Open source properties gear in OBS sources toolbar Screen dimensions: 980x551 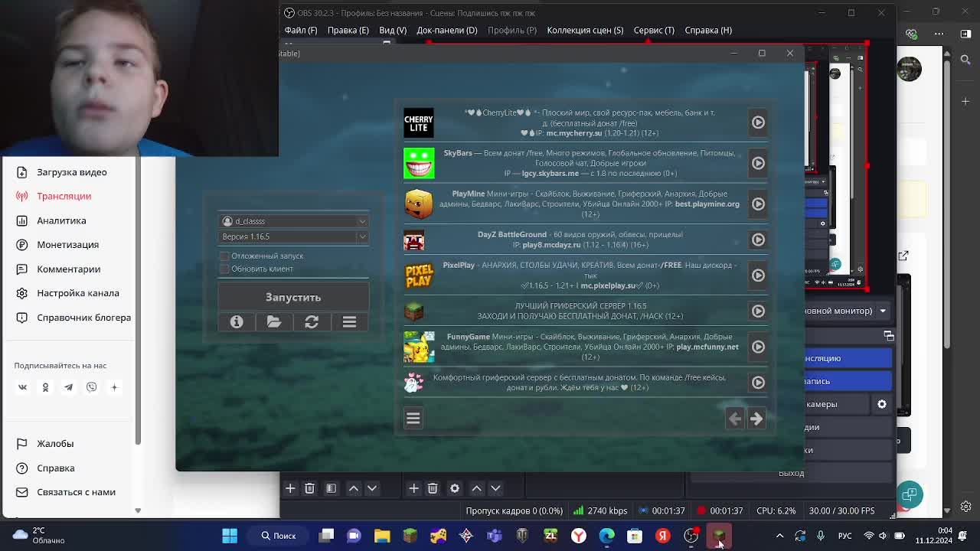tap(455, 488)
